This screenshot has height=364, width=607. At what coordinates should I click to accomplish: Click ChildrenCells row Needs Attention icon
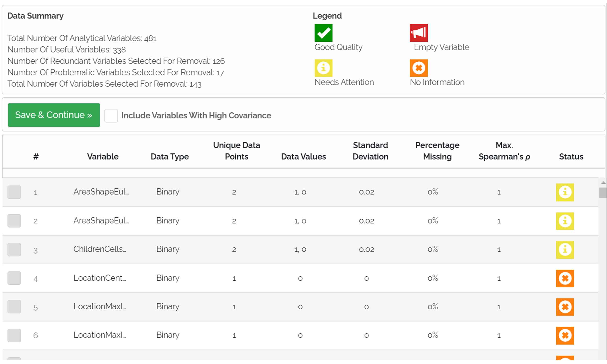point(565,249)
